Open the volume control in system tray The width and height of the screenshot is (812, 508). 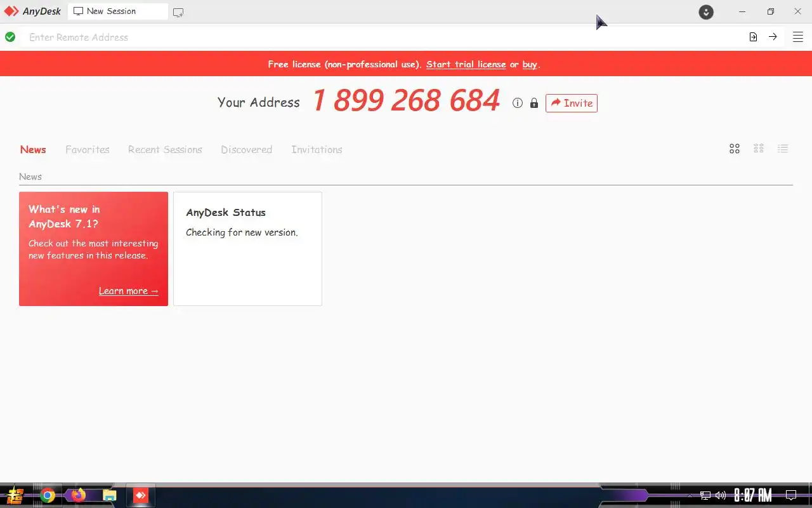(721, 495)
